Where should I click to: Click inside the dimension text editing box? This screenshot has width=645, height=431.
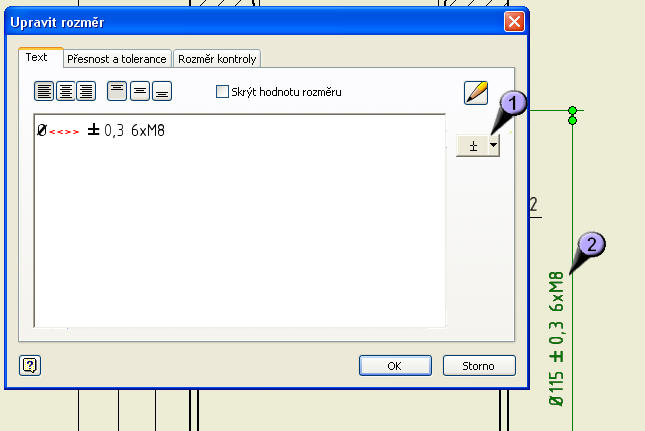(240, 221)
